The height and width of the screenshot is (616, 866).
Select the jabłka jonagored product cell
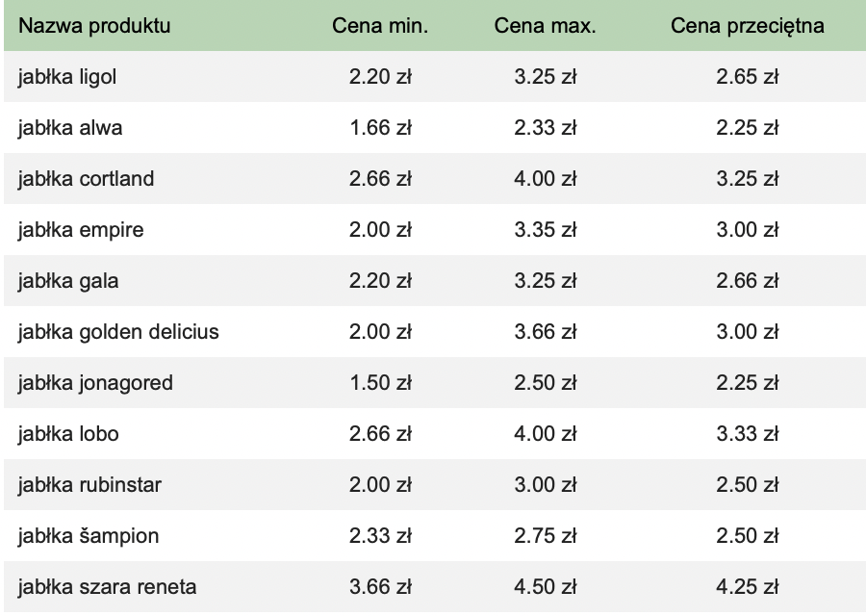click(x=95, y=383)
